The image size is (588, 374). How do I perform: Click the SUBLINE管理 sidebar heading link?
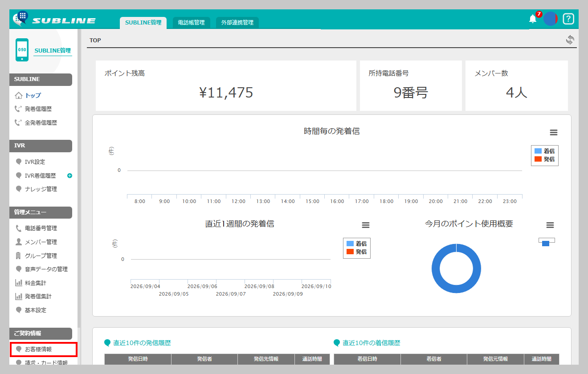tap(53, 50)
